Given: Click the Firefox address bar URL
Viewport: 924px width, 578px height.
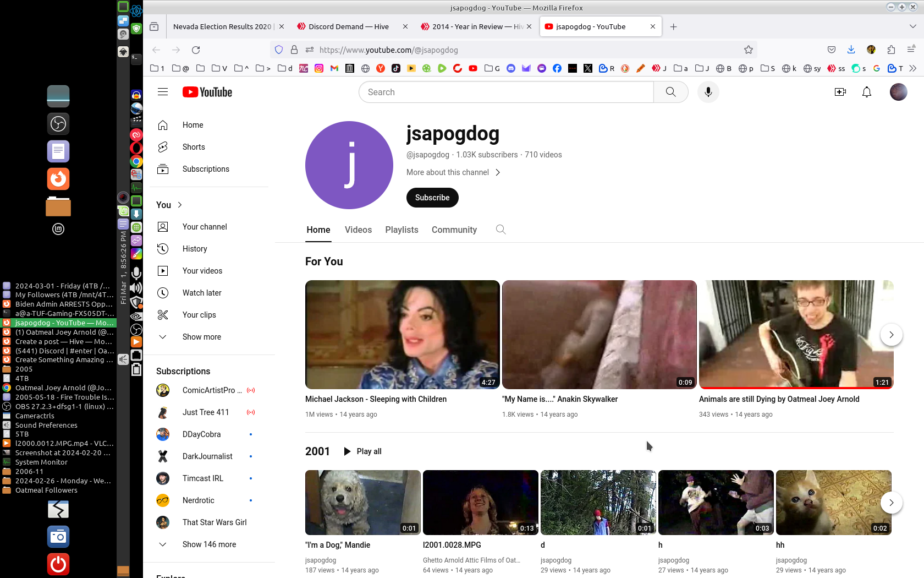Looking at the screenshot, I should (x=388, y=50).
